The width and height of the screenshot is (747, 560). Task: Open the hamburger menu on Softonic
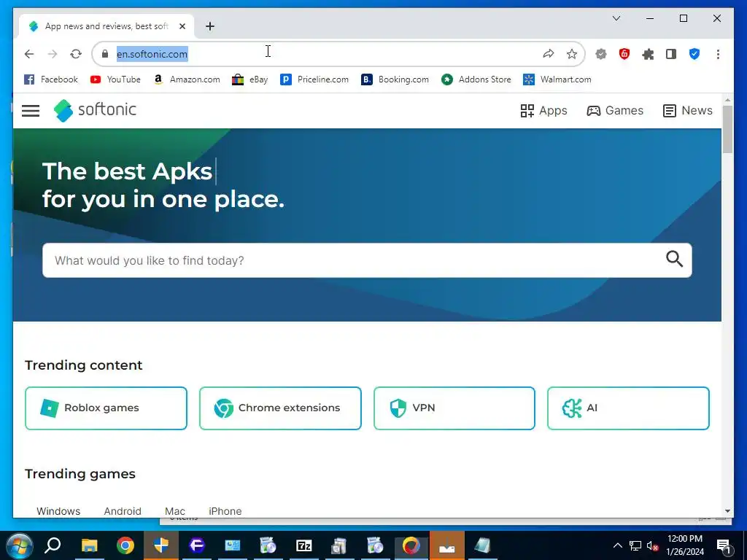tap(31, 111)
